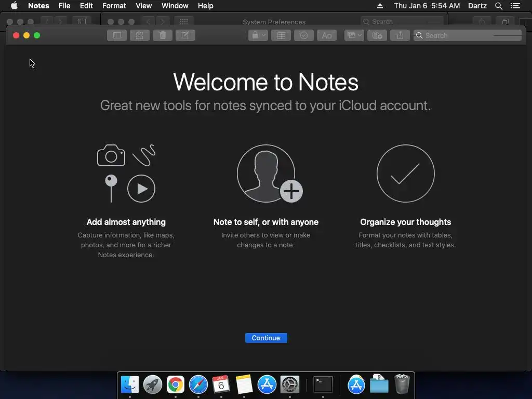Click the large checkmark circle illustration
The width and height of the screenshot is (532, 399).
(405, 174)
